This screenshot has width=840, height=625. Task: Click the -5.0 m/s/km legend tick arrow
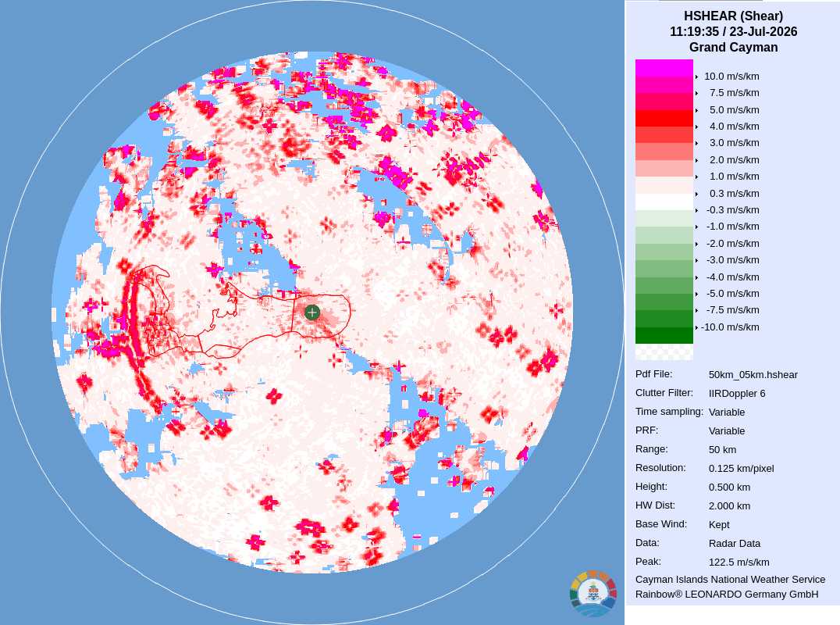coord(696,294)
